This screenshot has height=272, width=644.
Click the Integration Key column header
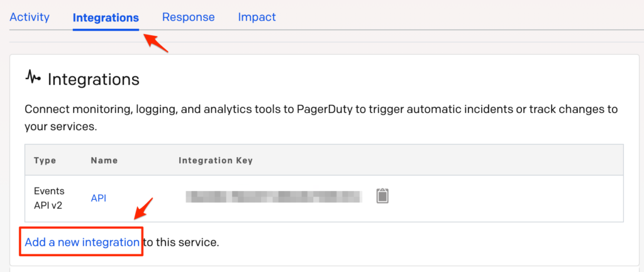pyautogui.click(x=216, y=160)
